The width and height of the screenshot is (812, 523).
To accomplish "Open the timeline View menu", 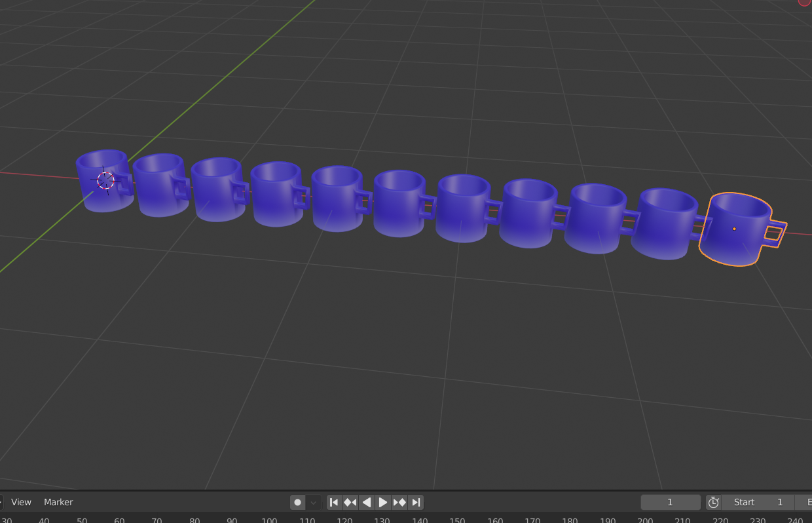I will [x=21, y=502].
